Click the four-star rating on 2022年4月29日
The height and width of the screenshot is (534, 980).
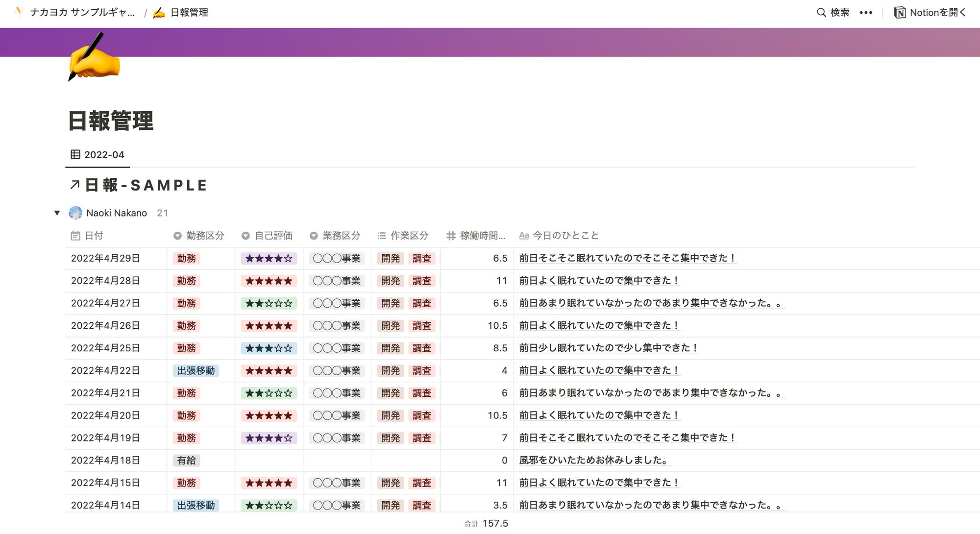tap(269, 259)
